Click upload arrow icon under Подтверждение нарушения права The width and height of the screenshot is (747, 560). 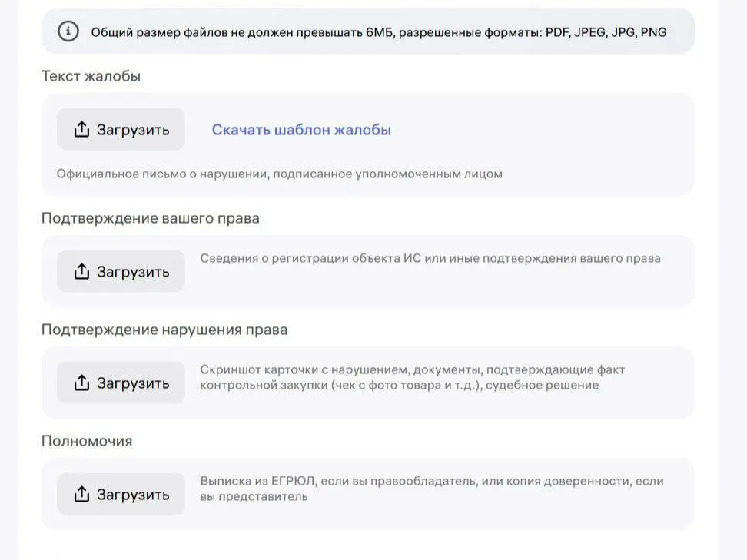pos(81,383)
